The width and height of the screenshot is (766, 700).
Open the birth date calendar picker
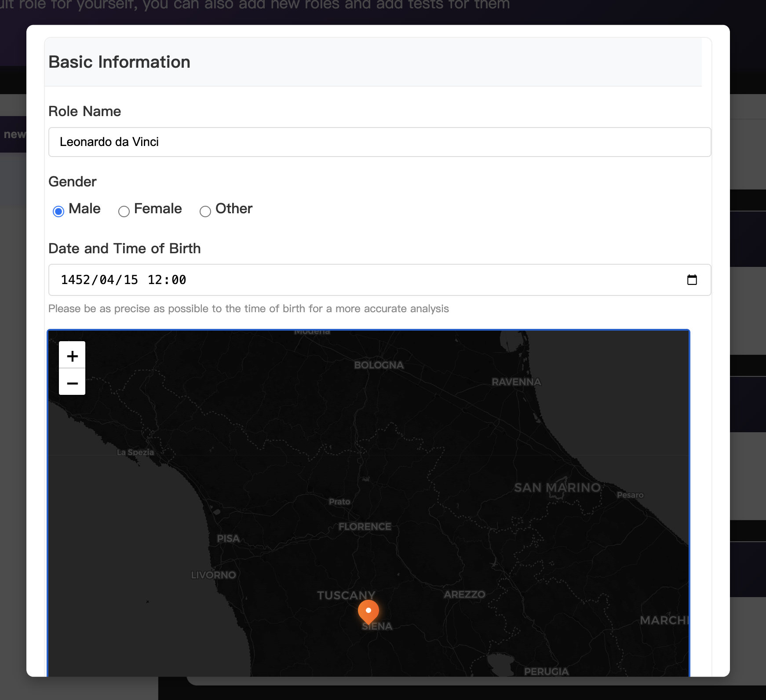click(692, 280)
